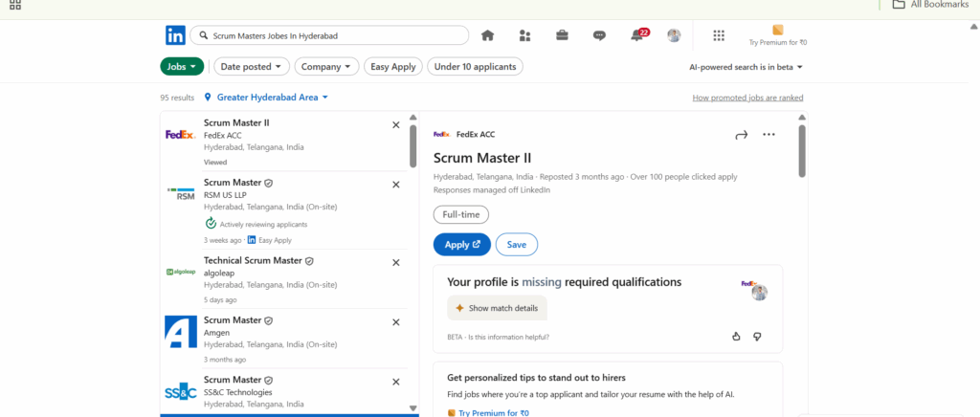The height and width of the screenshot is (417, 980).
Task: Click Show match details
Action: coord(497,308)
